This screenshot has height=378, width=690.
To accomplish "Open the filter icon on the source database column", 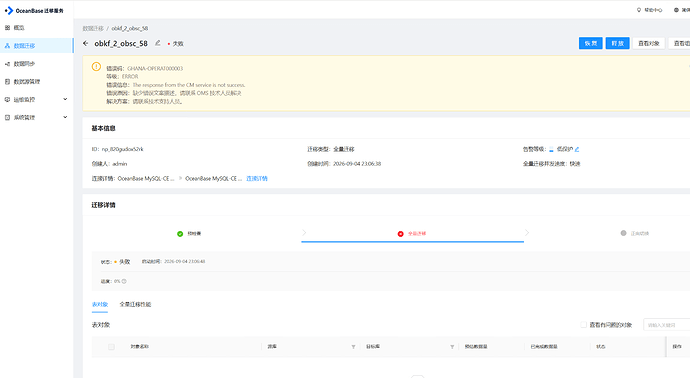I will pyautogui.click(x=353, y=347).
